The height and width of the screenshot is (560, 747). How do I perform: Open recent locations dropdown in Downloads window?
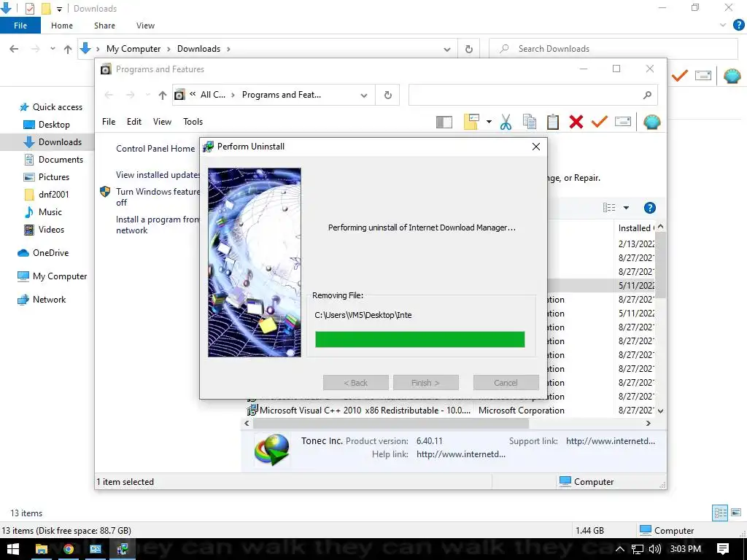[53, 49]
